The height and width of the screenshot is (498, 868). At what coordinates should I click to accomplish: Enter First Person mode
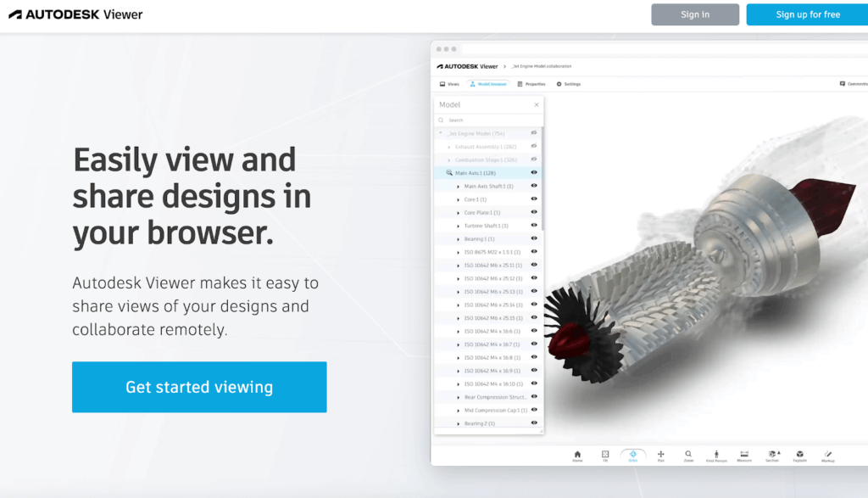click(717, 455)
